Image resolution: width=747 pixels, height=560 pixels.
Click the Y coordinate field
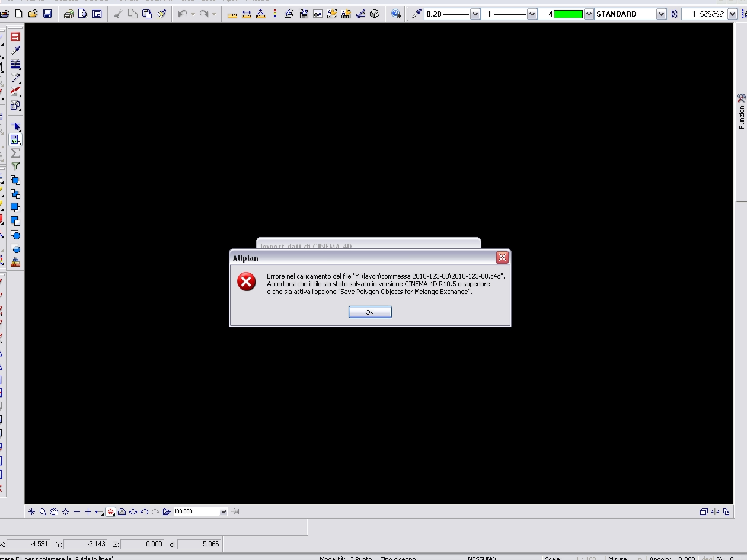pyautogui.click(x=85, y=544)
